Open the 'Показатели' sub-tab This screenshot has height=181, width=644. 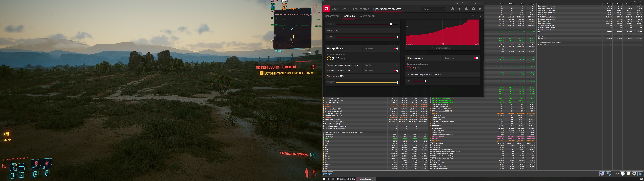click(x=332, y=16)
